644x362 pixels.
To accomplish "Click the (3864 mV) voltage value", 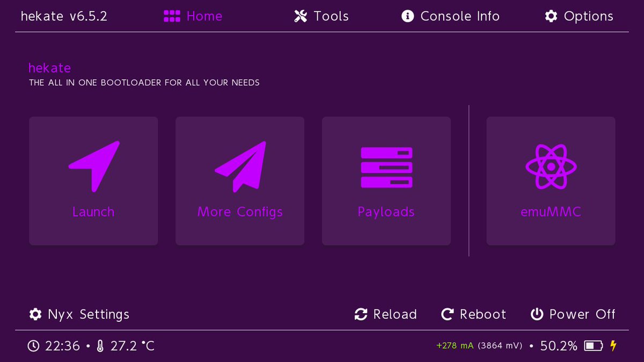I will click(500, 346).
